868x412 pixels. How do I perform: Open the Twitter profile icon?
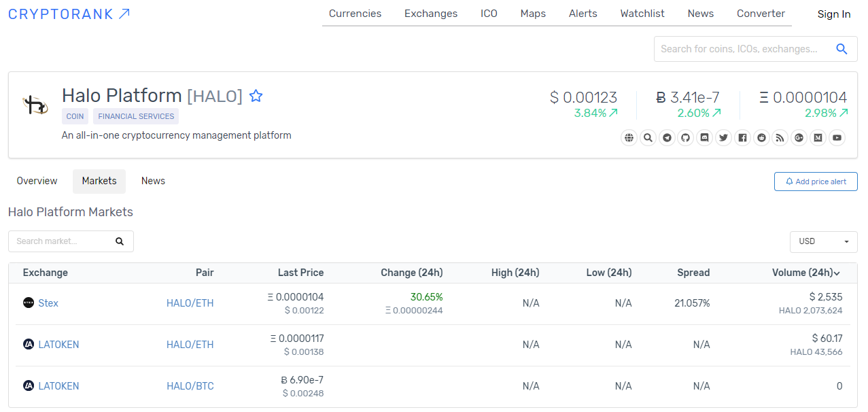pyautogui.click(x=724, y=138)
